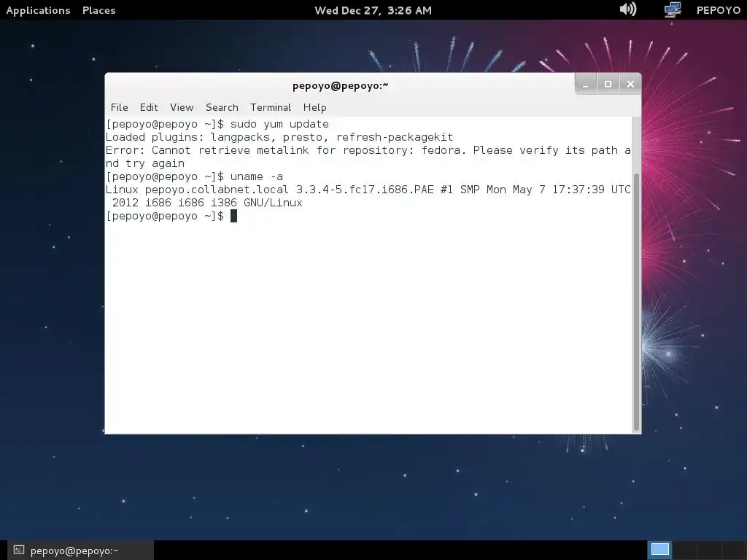Screen dimensions: 747x560
Task: Click 'Loaded plugins: langpacks' output line
Action: 279,137
